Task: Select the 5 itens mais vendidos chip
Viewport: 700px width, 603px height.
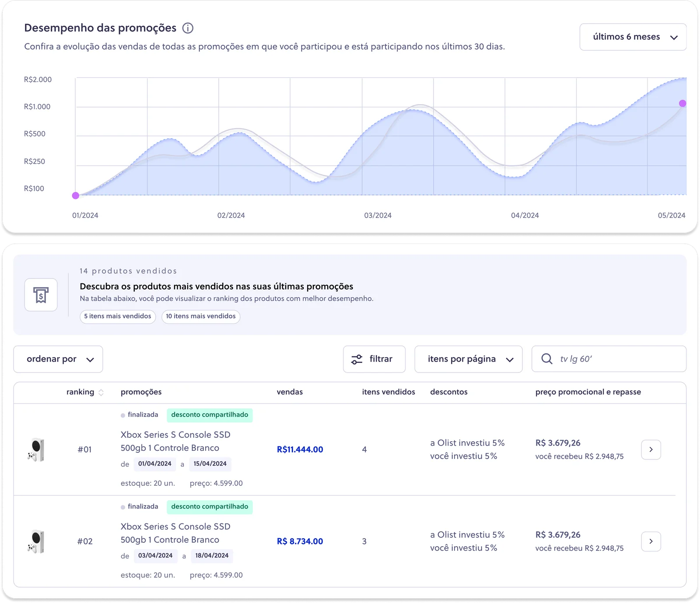Action: tap(118, 316)
